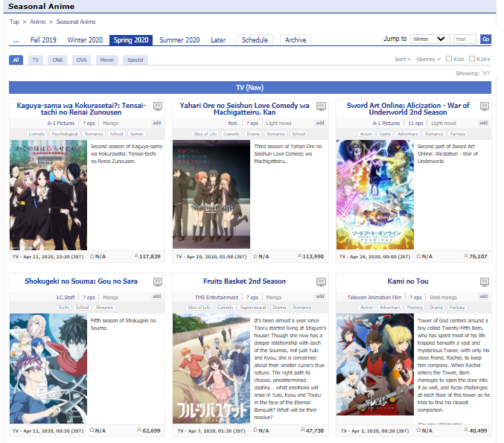Viewport: 504px width, 443px height.
Task: Filter by OVA type
Action: pos(81,60)
